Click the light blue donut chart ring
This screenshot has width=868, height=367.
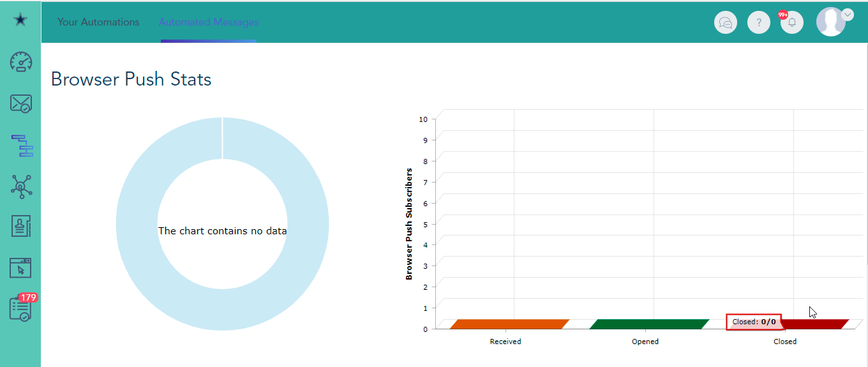137,223
